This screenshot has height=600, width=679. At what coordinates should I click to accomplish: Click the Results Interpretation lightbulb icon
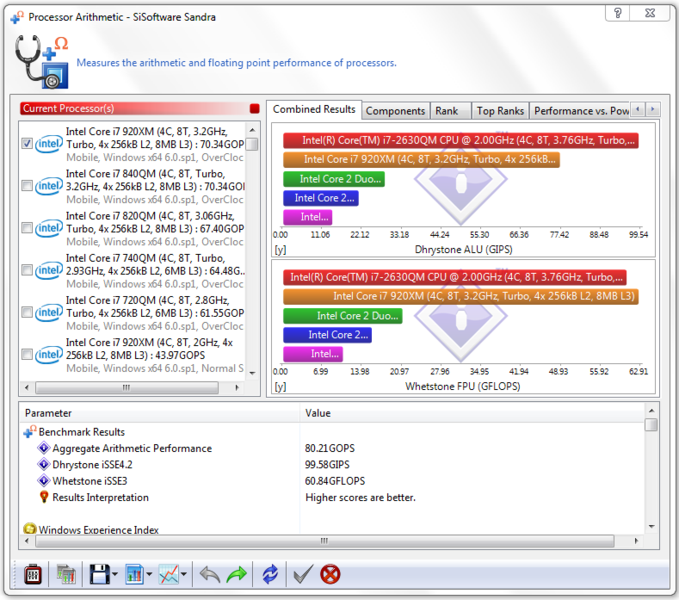(x=44, y=497)
